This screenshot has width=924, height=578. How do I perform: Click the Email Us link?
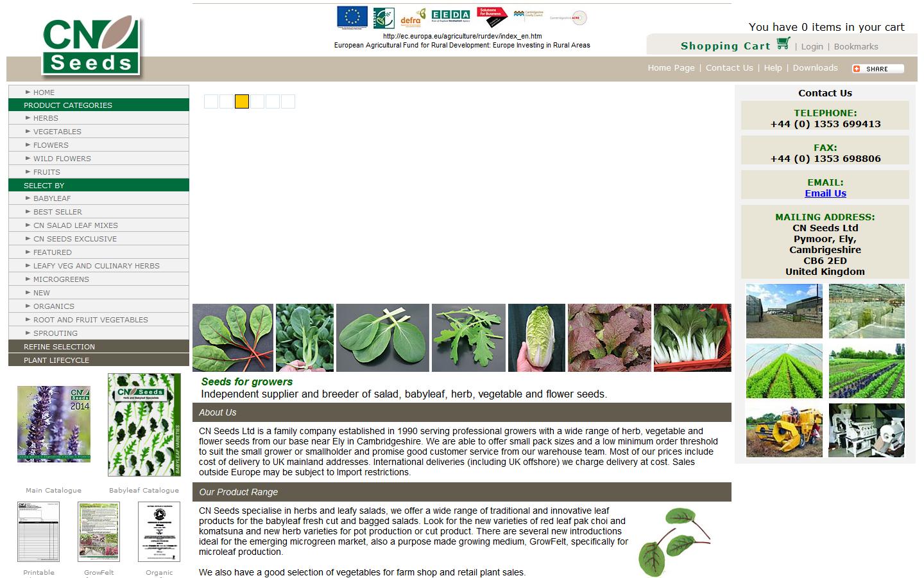point(825,193)
